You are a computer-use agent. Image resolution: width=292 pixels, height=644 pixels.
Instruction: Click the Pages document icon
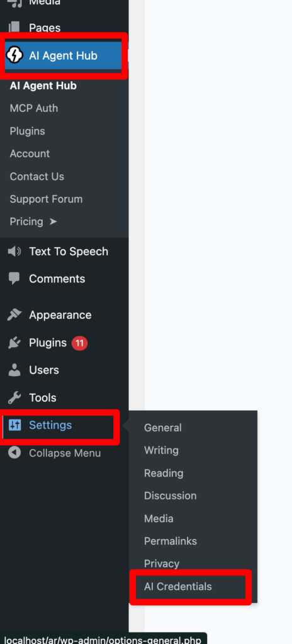point(14,28)
